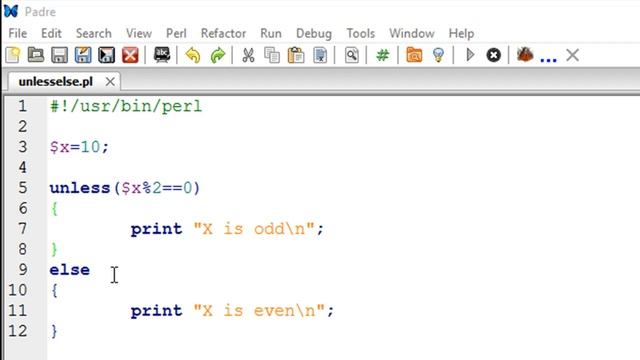Open the File menu
This screenshot has width=640, height=360.
tap(18, 33)
